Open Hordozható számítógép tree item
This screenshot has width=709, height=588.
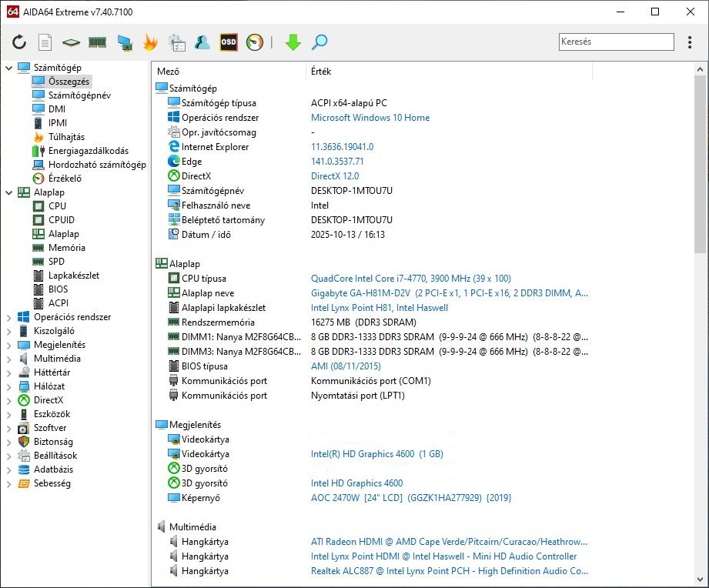pyautogui.click(x=97, y=165)
